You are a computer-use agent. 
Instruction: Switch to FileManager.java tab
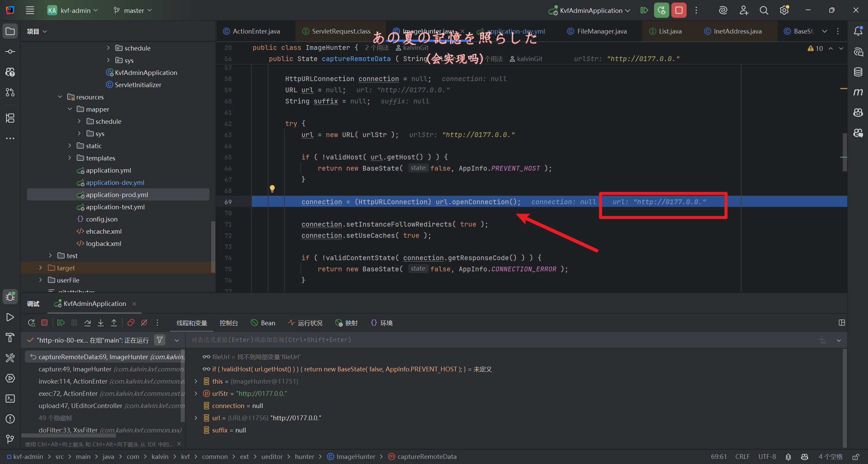(597, 31)
